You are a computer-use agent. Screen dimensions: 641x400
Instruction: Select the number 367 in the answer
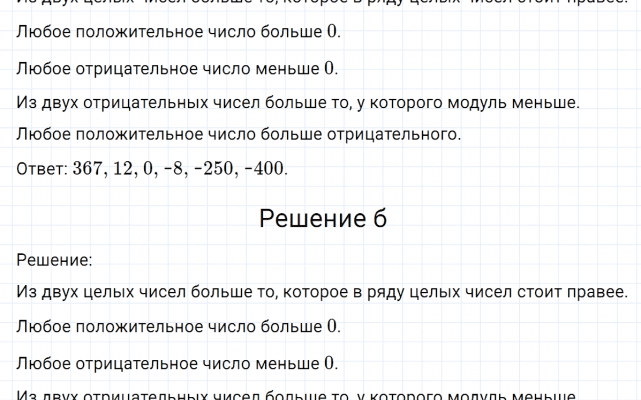(90, 168)
